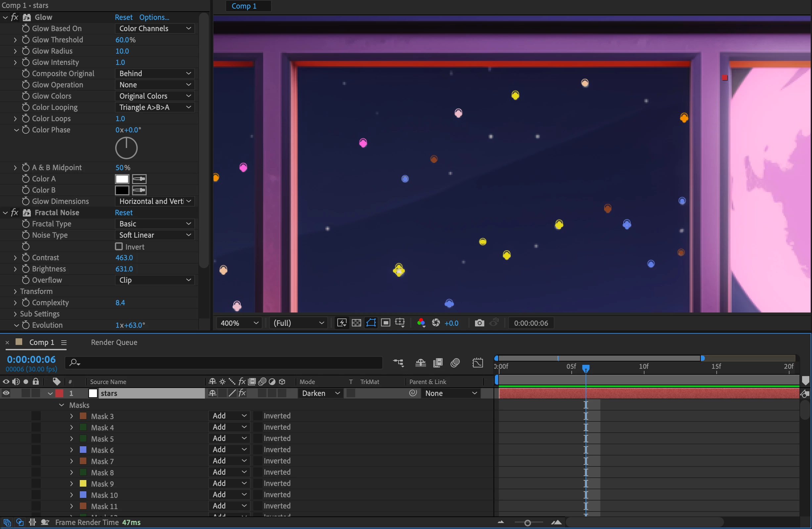Viewport: 812px width, 529px height.
Task: Click Reset for Fractal Noise
Action: [x=123, y=213]
